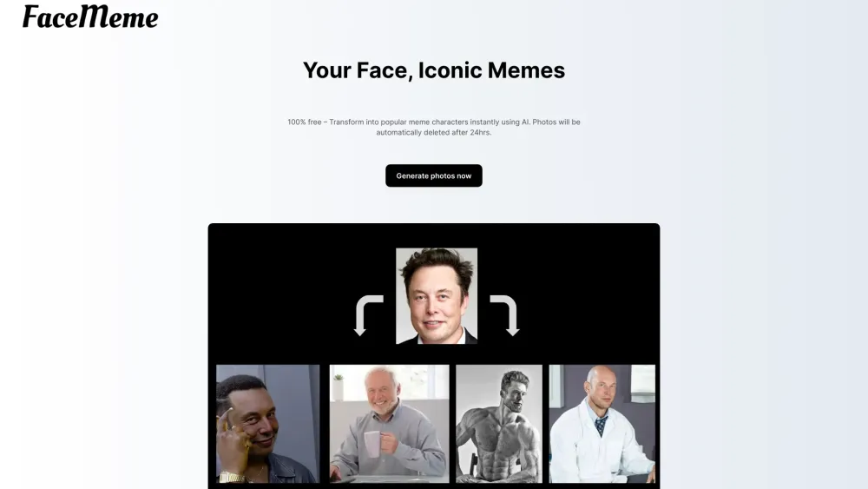Open the elderly man with mug meme
This screenshot has width=868, height=489.
pyautogui.click(x=389, y=424)
